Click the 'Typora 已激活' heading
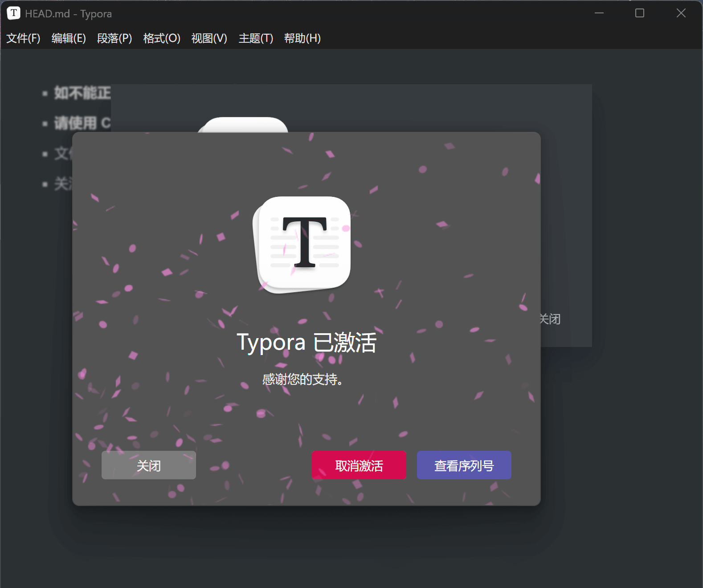Image resolution: width=703 pixels, height=588 pixels. pyautogui.click(x=307, y=343)
